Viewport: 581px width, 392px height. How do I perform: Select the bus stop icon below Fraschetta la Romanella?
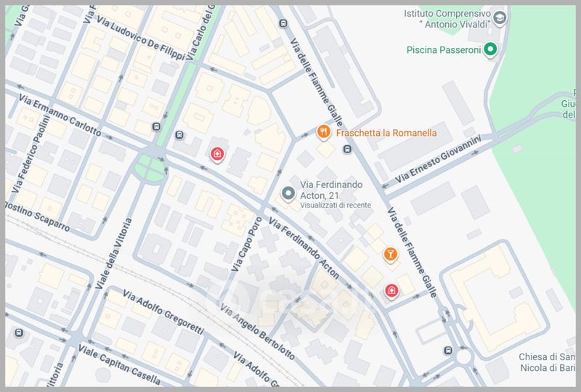[x=348, y=150]
